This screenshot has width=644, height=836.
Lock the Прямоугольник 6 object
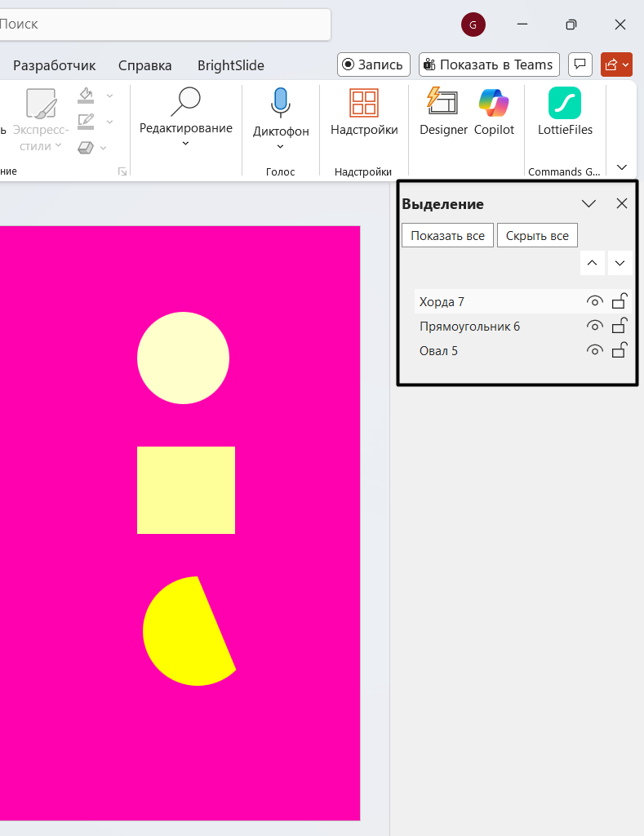619,325
